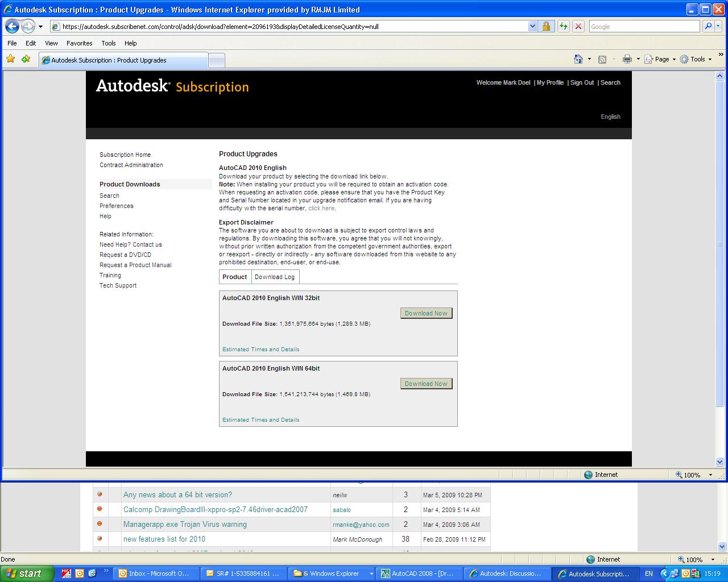Expand the Print dropdown arrow
Viewport: 728px width, 582px height.
(638, 59)
